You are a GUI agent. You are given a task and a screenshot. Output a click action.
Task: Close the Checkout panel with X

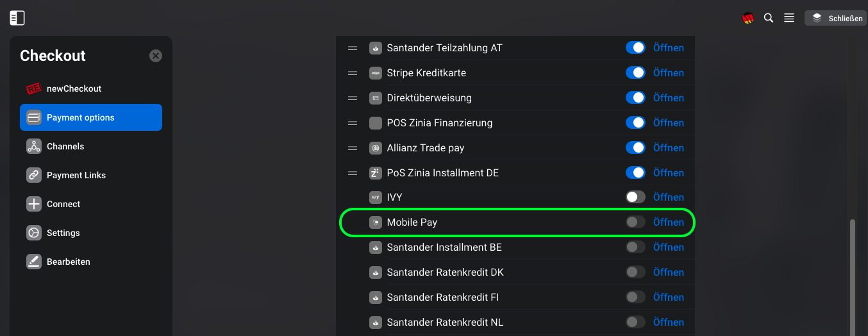tap(156, 56)
